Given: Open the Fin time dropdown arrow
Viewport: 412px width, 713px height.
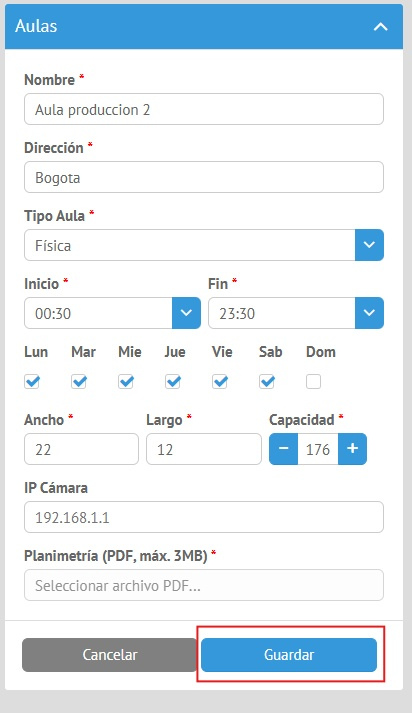Looking at the screenshot, I should coord(369,313).
